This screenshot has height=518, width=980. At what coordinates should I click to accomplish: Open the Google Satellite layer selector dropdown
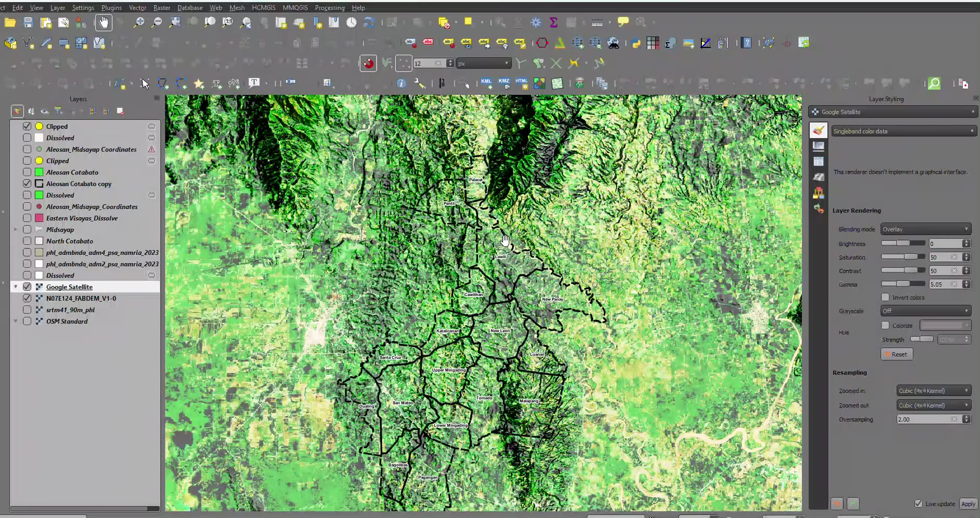point(893,112)
